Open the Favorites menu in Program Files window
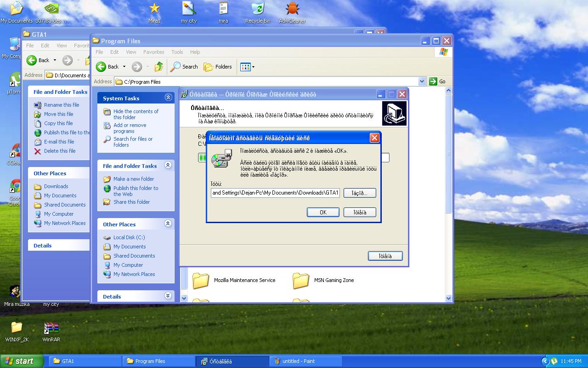This screenshot has width=588, height=368. [153, 52]
